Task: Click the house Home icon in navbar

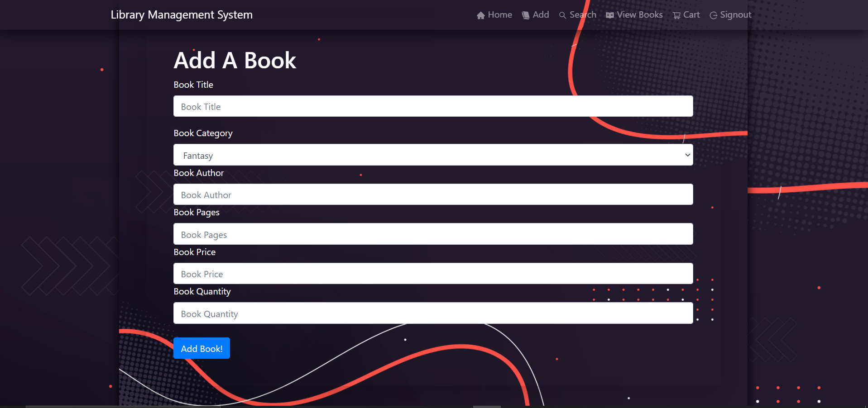Action: point(480,14)
